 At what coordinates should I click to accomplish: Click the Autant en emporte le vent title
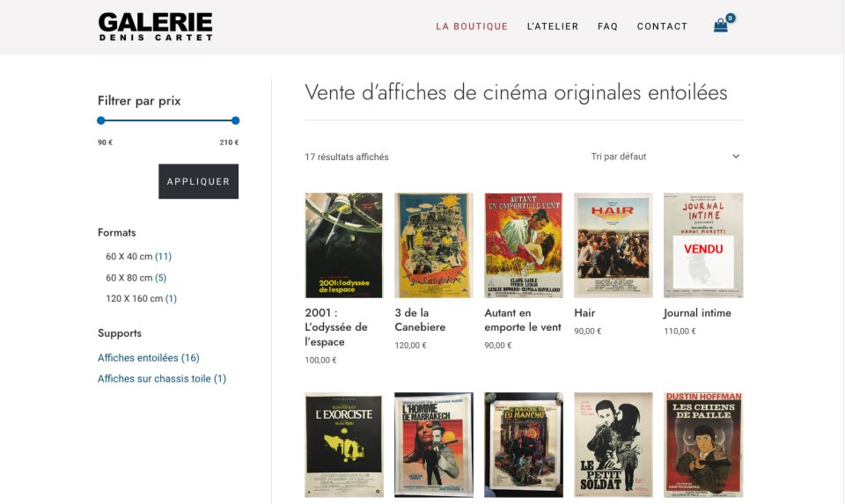coord(523,320)
